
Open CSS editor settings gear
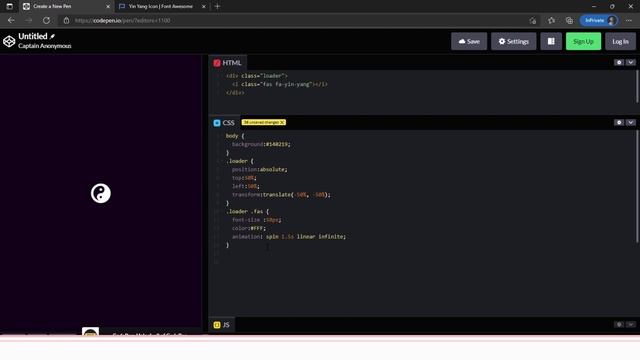click(x=619, y=122)
